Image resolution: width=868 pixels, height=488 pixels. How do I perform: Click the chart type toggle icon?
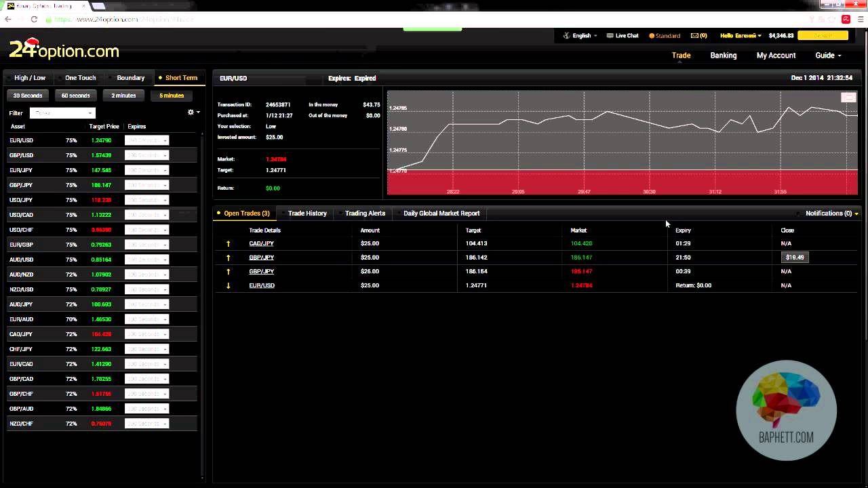pos(848,98)
